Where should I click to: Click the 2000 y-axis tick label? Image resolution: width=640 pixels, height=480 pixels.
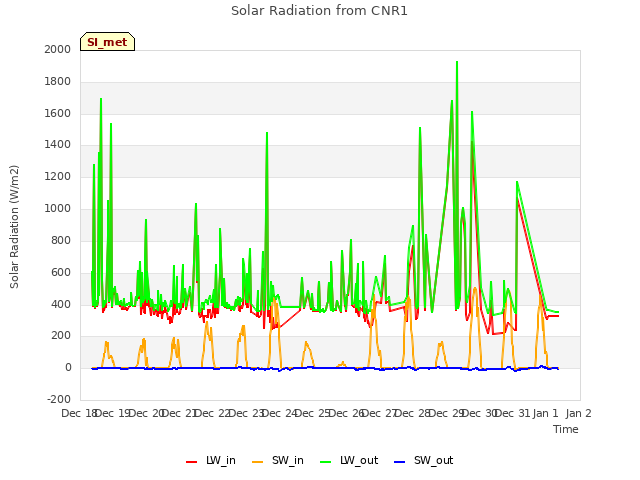pos(58,49)
